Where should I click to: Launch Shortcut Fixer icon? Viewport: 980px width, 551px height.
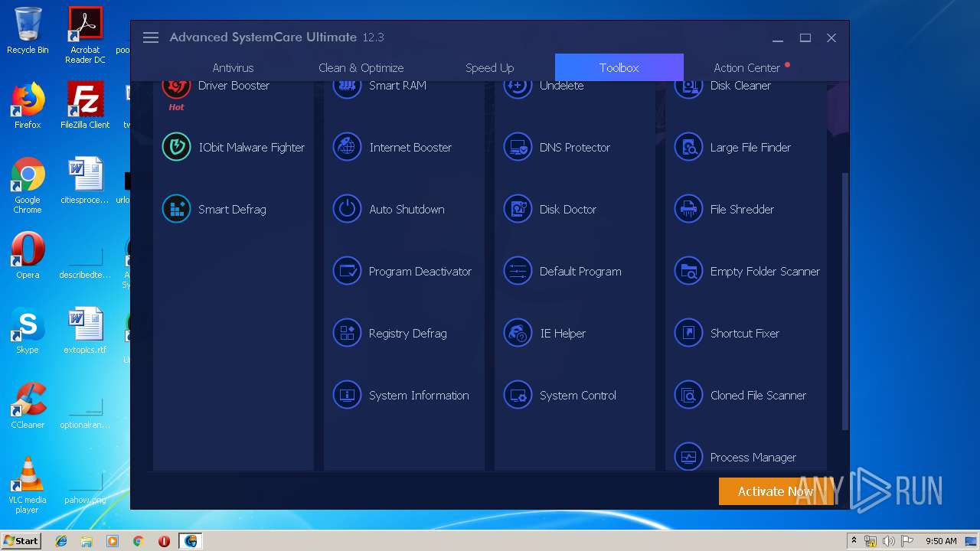[688, 333]
